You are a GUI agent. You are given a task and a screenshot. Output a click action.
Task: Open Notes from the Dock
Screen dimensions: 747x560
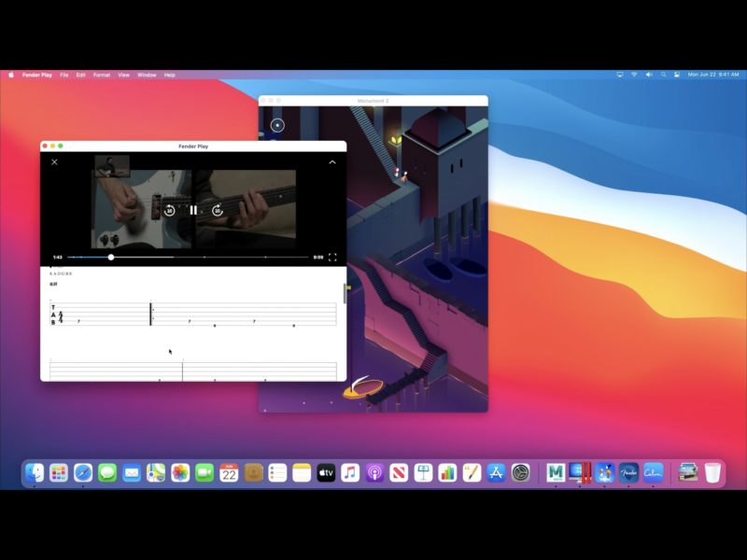pos(302,473)
